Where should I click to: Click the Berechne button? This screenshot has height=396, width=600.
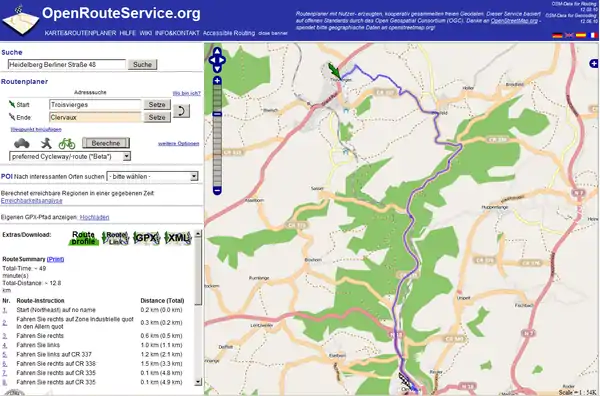[x=106, y=143]
